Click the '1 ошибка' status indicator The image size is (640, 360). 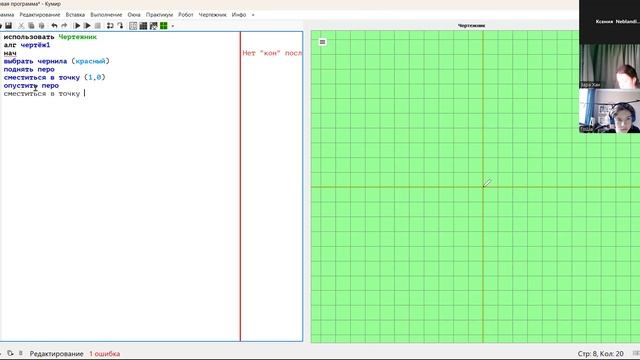pos(104,354)
